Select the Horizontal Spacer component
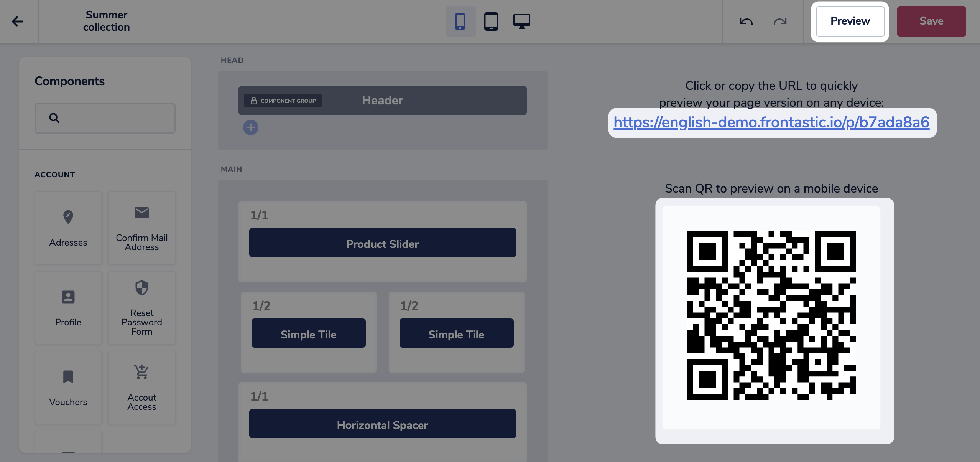This screenshot has height=462, width=980. (382, 424)
